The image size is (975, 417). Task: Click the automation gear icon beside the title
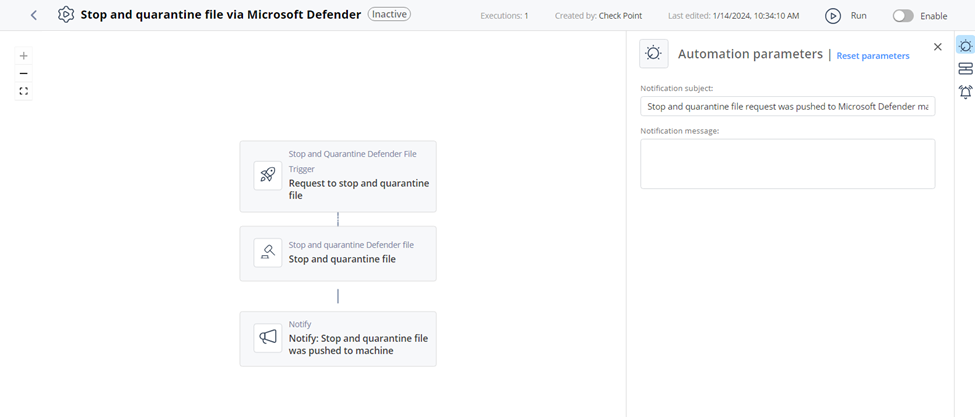pyautogui.click(x=66, y=14)
